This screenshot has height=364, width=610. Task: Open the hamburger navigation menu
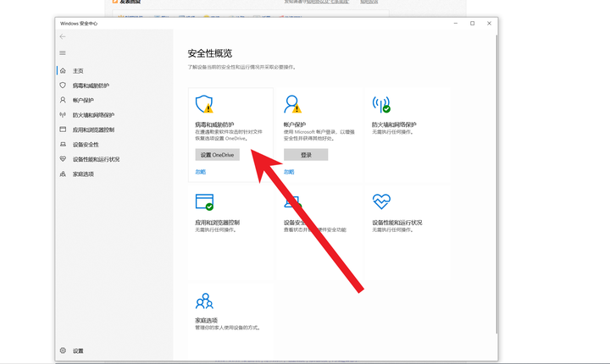[x=63, y=52]
